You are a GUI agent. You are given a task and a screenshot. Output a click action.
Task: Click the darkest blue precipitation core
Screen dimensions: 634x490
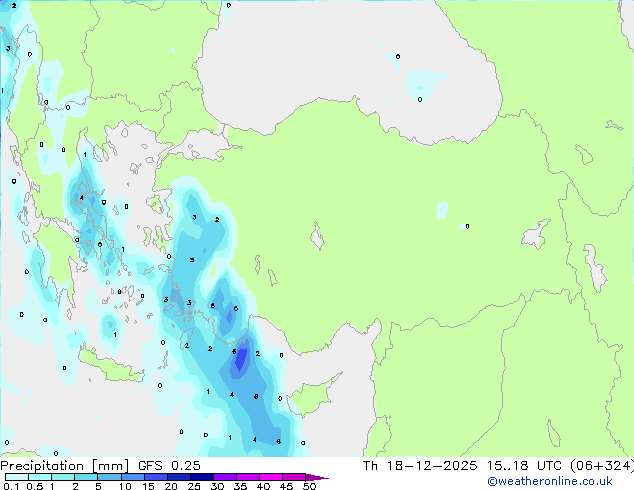pyautogui.click(x=241, y=357)
